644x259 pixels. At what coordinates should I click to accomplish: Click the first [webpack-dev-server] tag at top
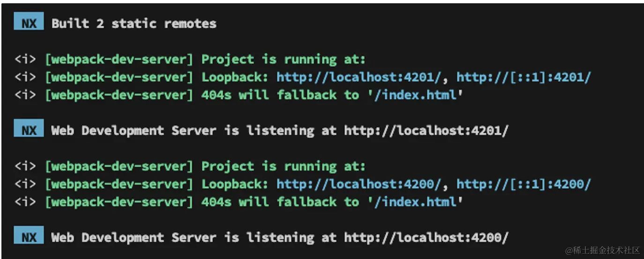(x=119, y=60)
